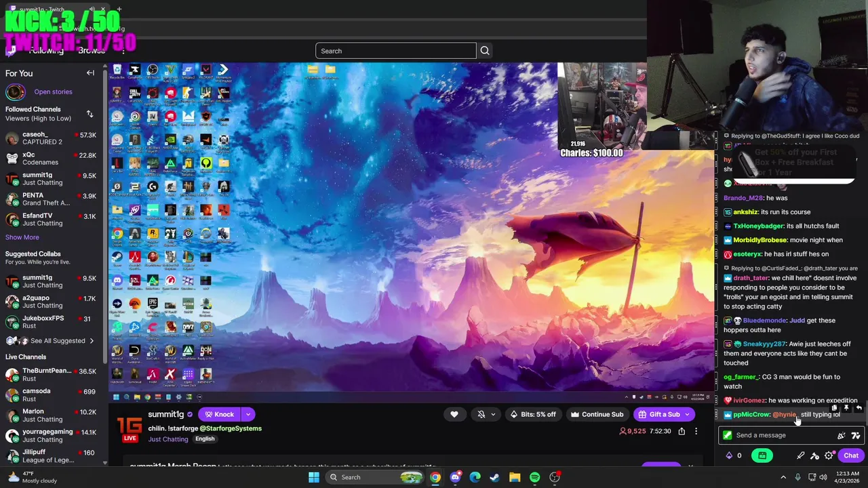Click the Knock button
Image resolution: width=868 pixels, height=488 pixels.
point(220,414)
